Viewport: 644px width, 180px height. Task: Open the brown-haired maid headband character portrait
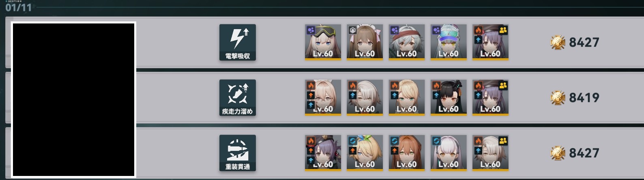(x=365, y=42)
